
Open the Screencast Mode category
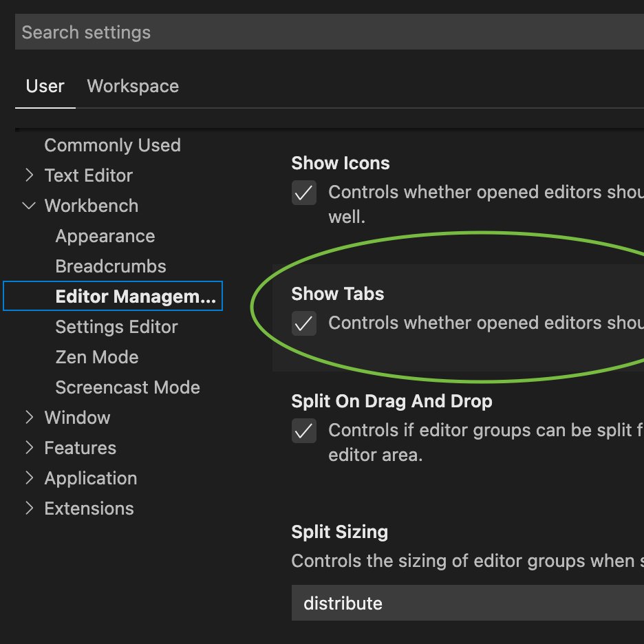point(128,387)
